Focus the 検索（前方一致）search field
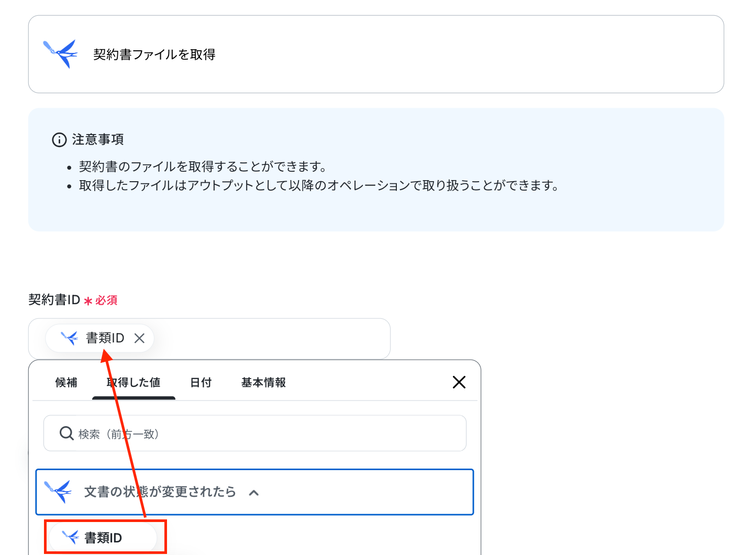Screen dimensions: 756x555 [255, 433]
